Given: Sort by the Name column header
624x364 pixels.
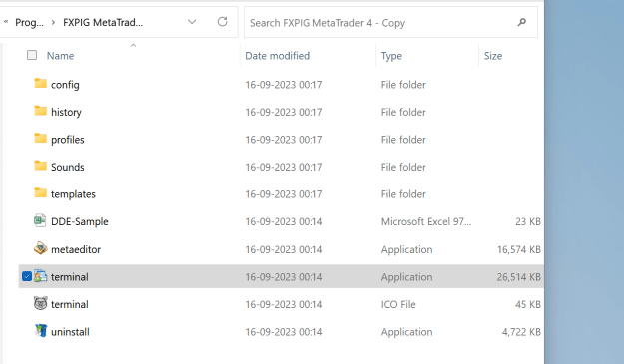Looking at the screenshot, I should [61, 56].
